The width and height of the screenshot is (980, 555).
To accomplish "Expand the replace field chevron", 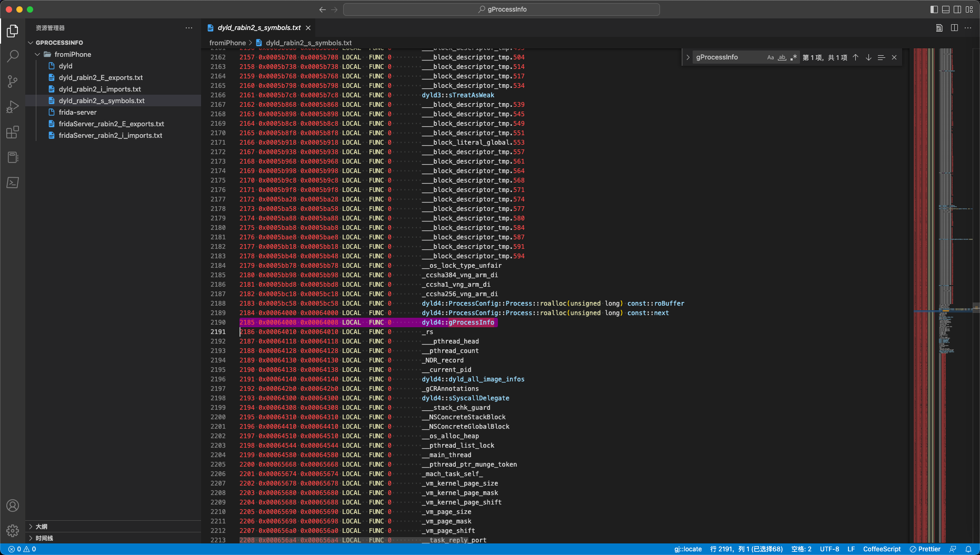I will (688, 57).
